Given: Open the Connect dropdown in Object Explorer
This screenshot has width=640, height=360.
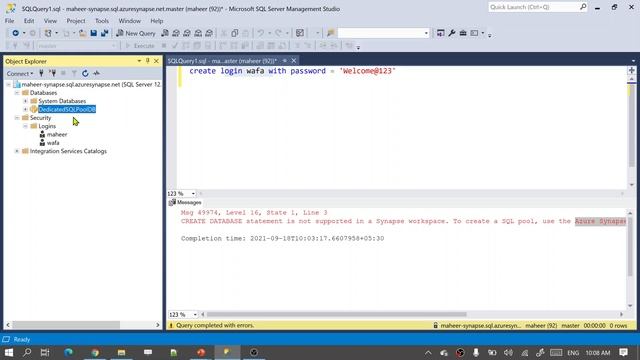Looking at the screenshot, I should tap(20, 73).
